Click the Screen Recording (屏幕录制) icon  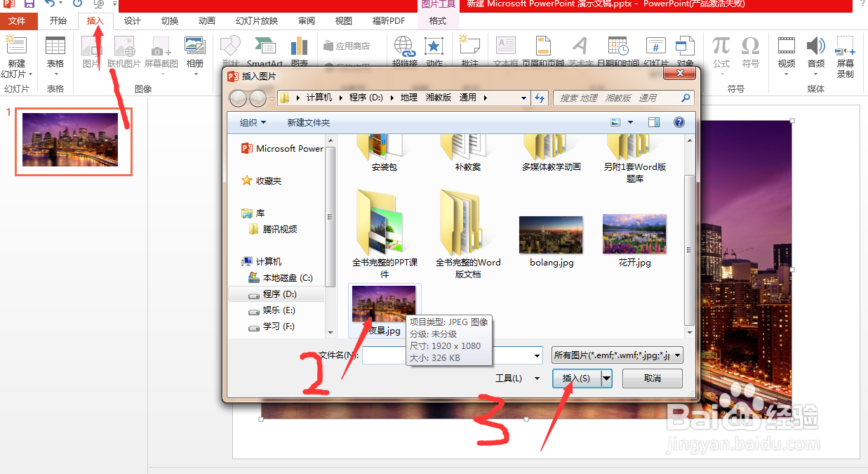coord(846,46)
